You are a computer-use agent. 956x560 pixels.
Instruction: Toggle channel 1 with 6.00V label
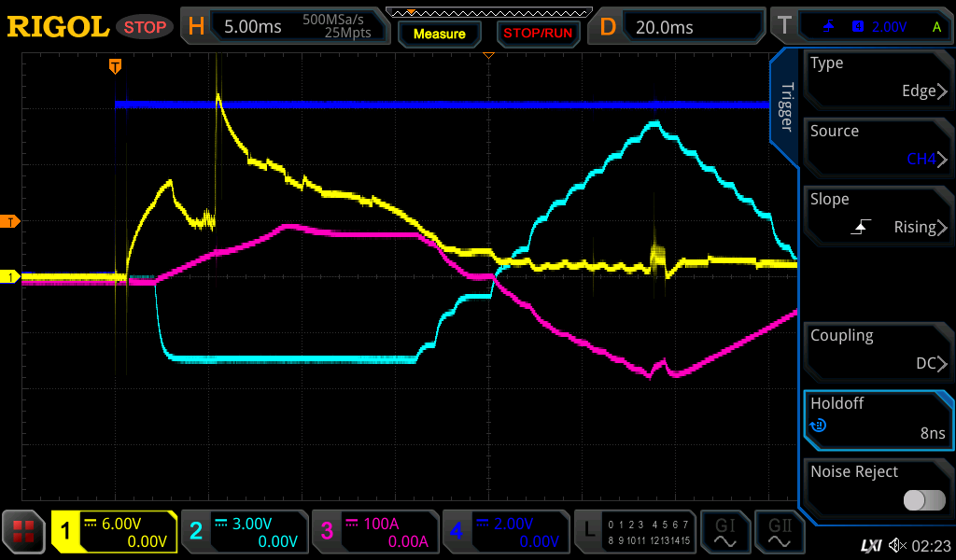[114, 532]
